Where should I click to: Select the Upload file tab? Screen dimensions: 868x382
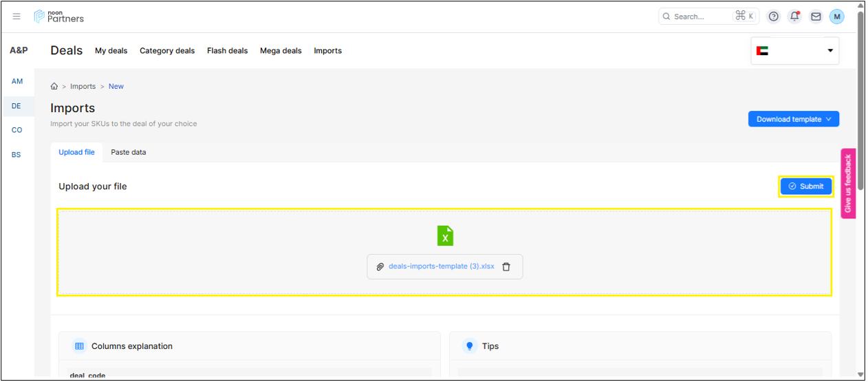[x=76, y=152]
